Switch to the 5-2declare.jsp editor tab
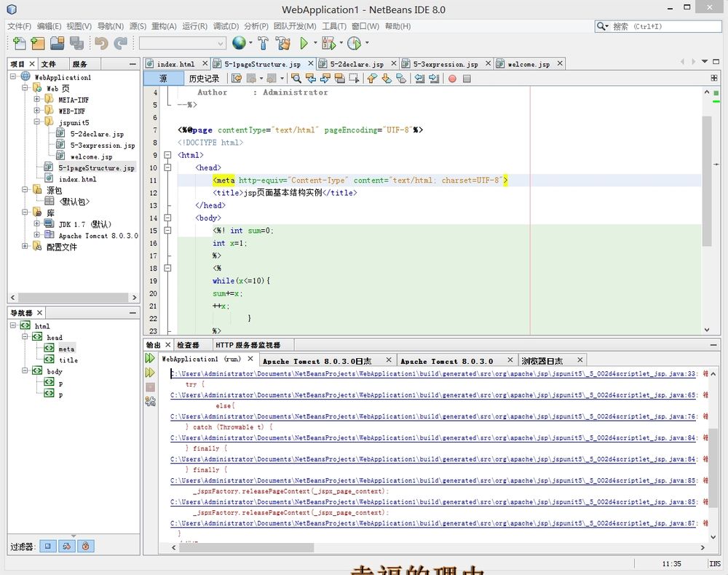Screen dimensions: 728x575 click(357, 64)
